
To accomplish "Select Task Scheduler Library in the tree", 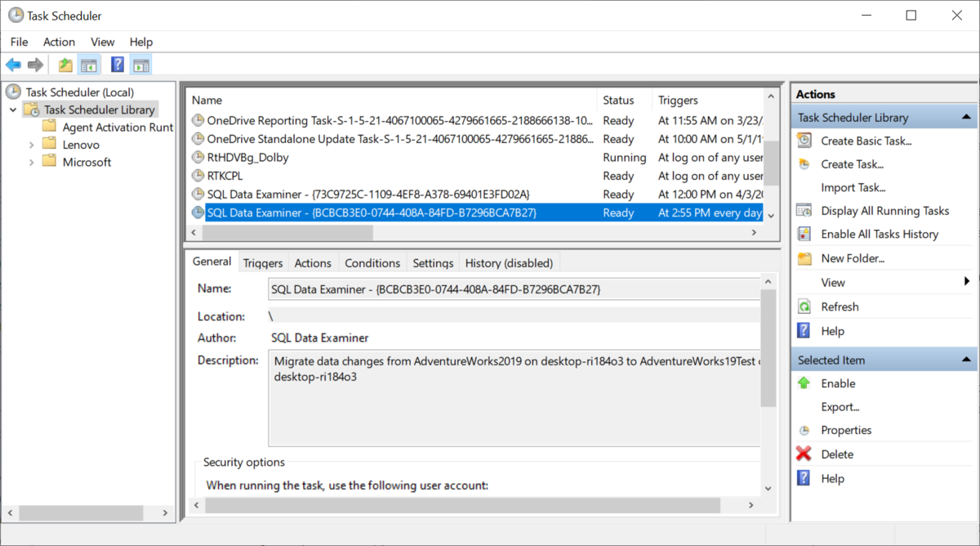I will [x=99, y=110].
